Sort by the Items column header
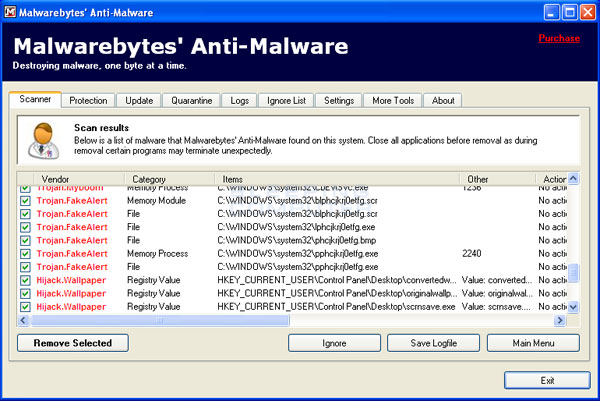The image size is (600, 401). point(337,179)
